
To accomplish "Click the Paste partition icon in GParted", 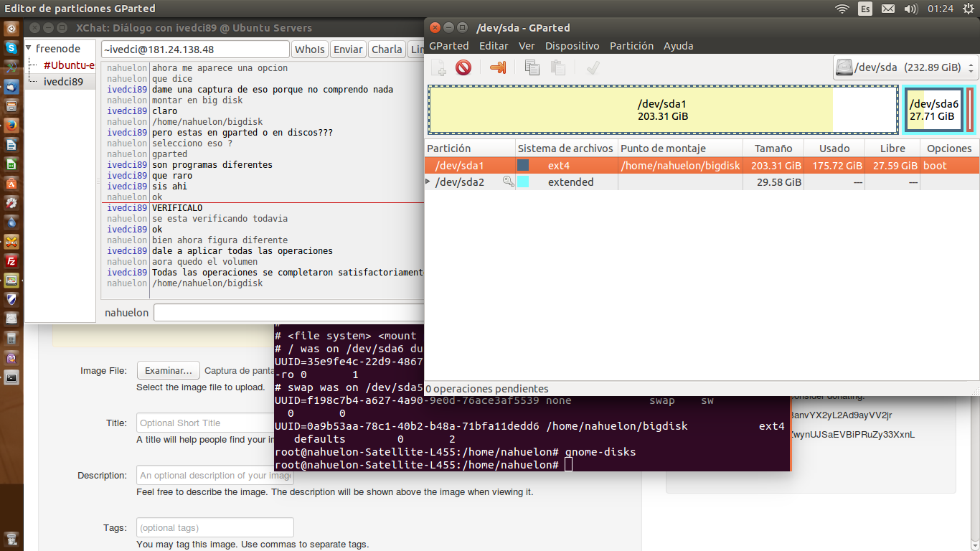I will pyautogui.click(x=557, y=68).
